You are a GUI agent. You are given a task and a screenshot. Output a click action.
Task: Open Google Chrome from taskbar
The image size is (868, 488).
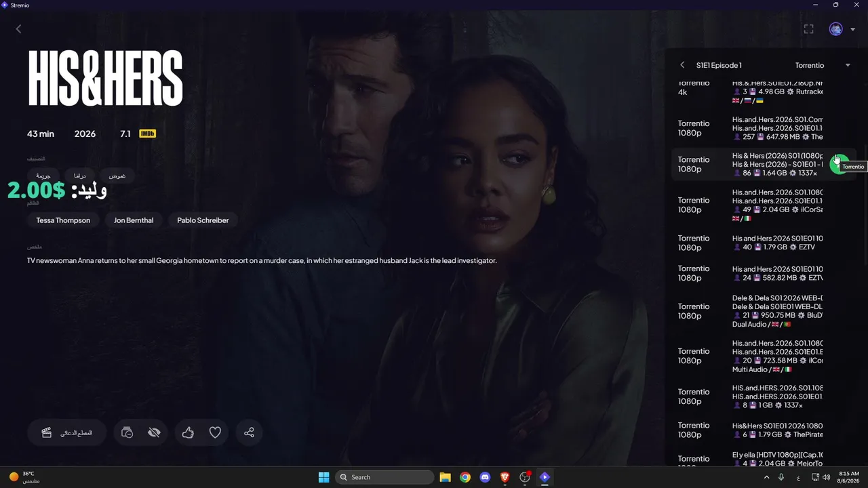coord(465,477)
